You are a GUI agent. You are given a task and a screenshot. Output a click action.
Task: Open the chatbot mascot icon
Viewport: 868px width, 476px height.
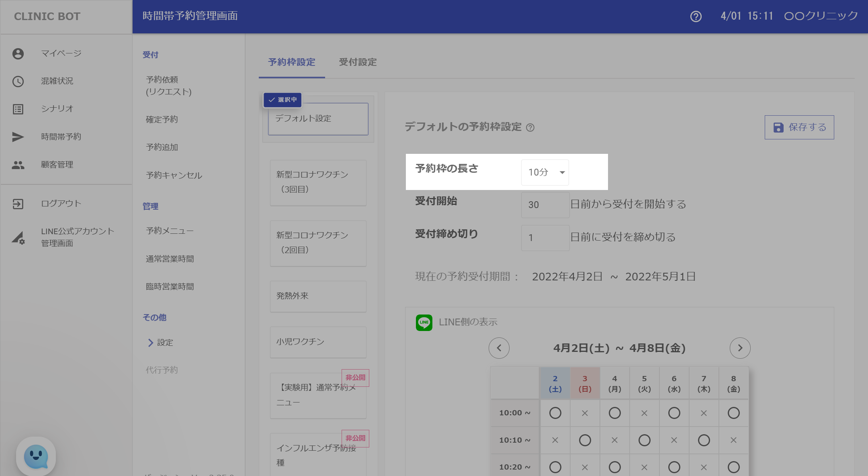tap(36, 456)
